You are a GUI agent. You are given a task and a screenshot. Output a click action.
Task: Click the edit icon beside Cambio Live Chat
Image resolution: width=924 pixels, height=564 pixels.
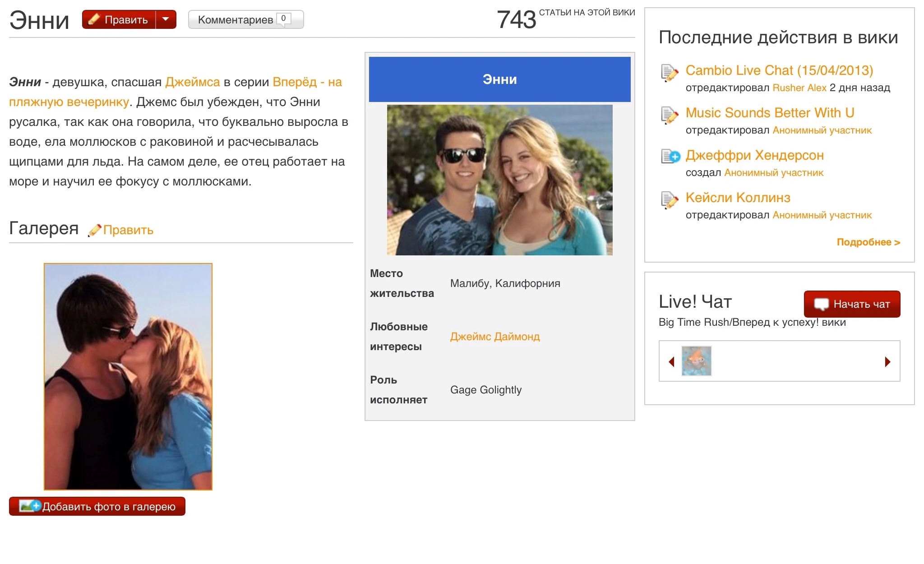[670, 73]
